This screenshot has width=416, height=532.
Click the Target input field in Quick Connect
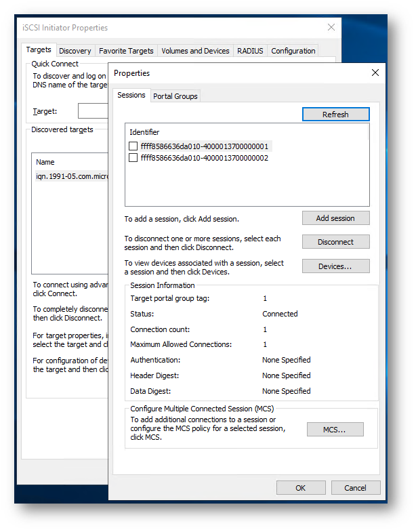(x=93, y=111)
